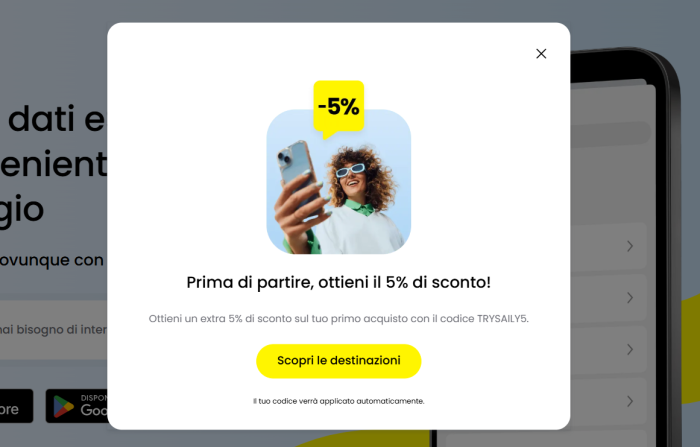Open the Google Play store badge
Image resolution: width=700 pixels, height=447 pixels.
pos(76,406)
